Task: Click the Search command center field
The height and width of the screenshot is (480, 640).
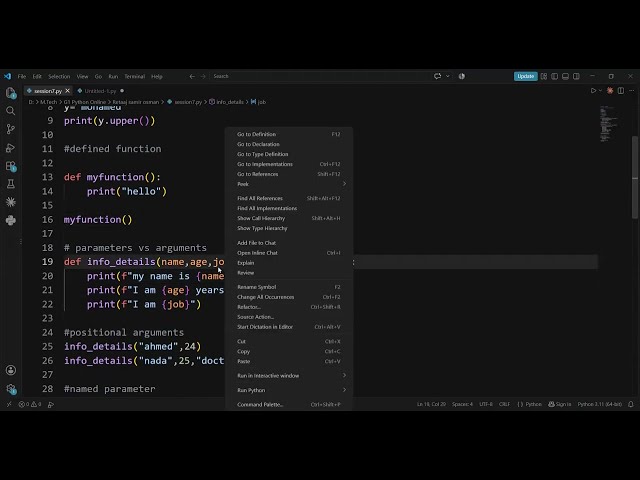Action: [320, 76]
